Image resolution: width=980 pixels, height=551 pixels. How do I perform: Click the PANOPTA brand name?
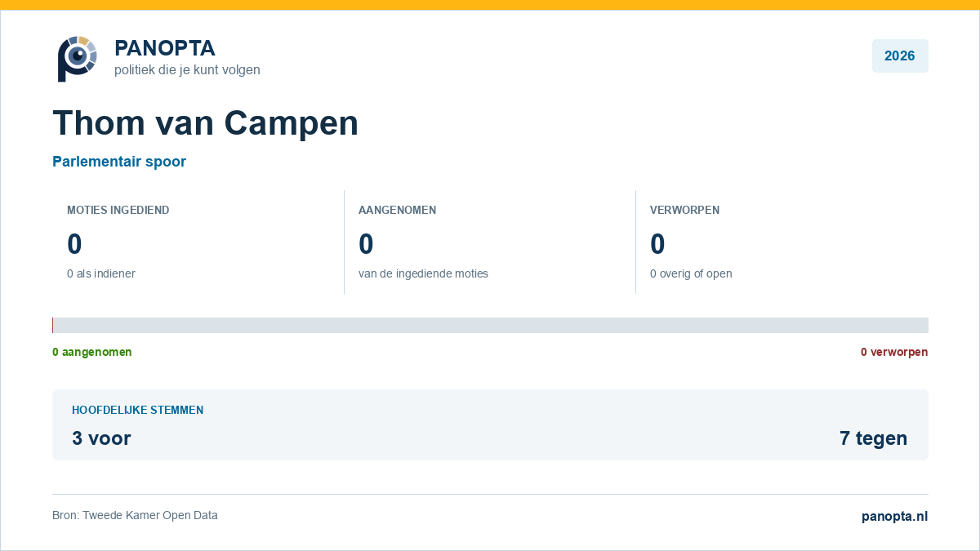tap(165, 48)
